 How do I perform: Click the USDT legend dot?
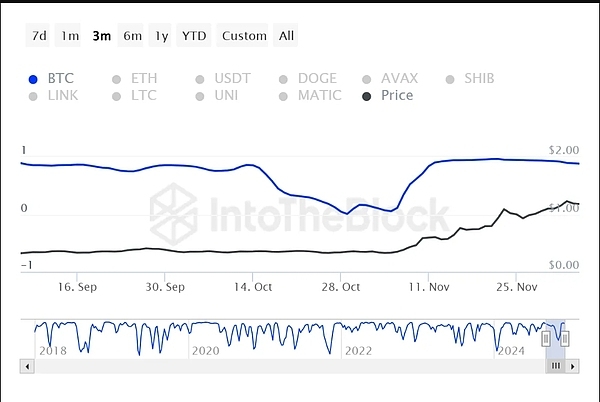pos(200,79)
